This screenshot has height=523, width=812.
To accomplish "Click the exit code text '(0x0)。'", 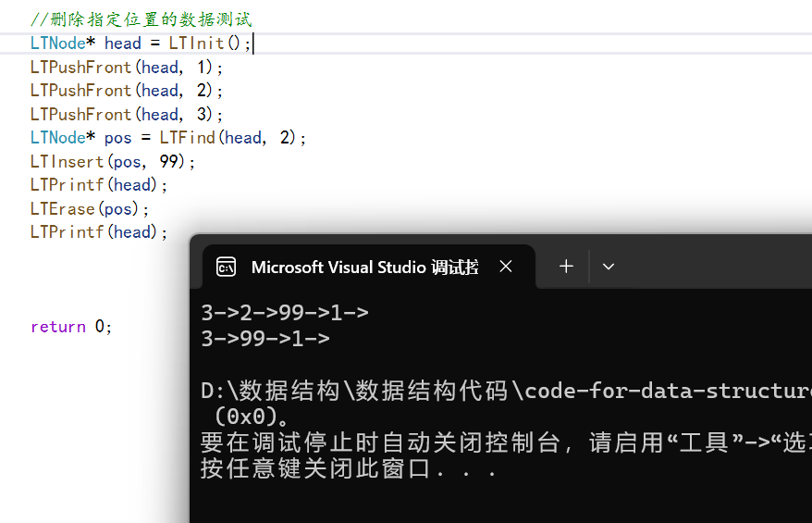I will (x=252, y=417).
